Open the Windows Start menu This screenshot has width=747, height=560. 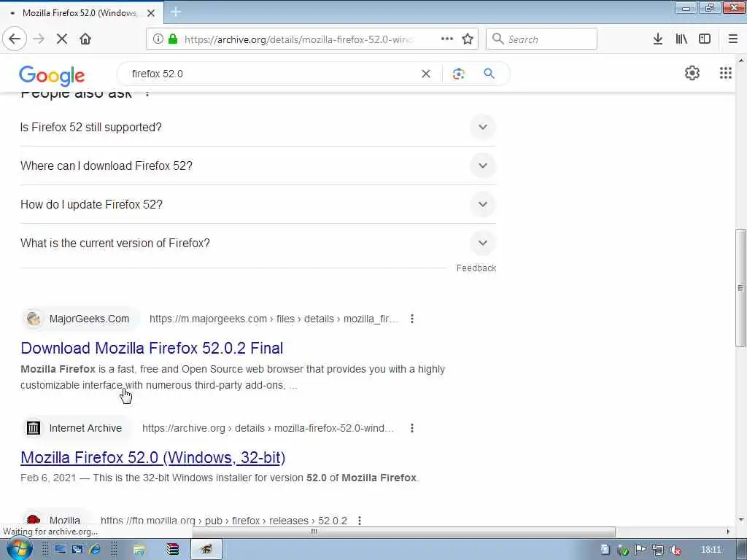coord(20,550)
